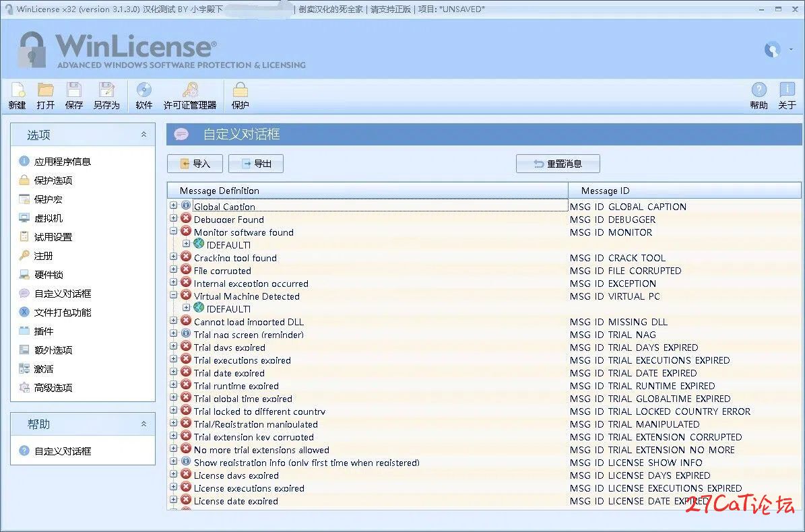This screenshot has height=532, width=805.
Task: Expand [DEFAULT] under Monitor software found
Action: pos(187,244)
